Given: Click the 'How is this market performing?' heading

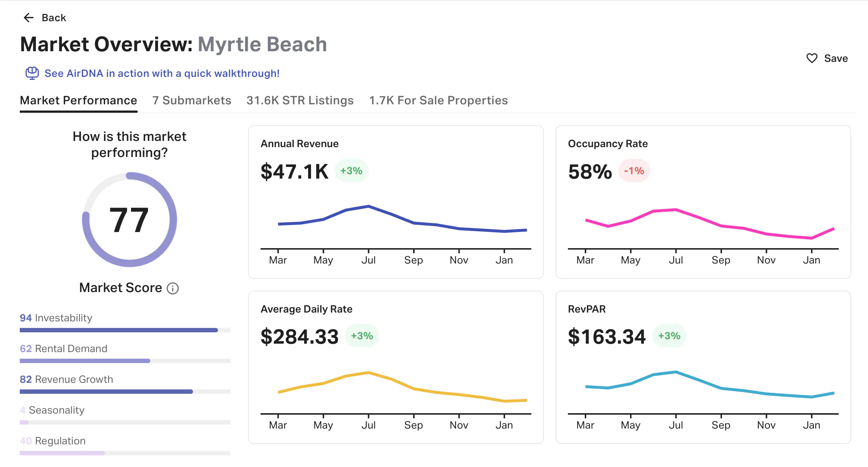Looking at the screenshot, I should click(x=130, y=144).
